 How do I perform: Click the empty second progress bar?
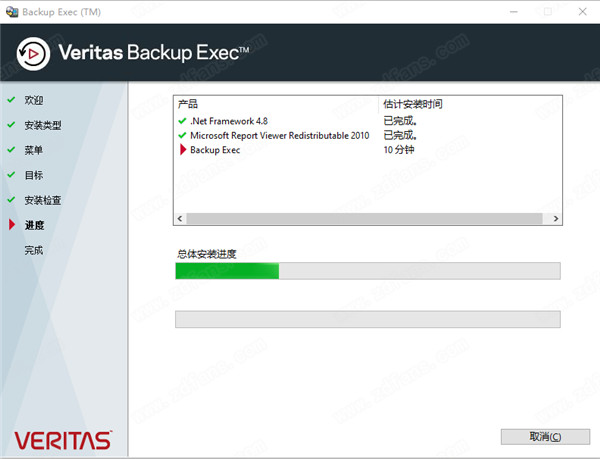(x=368, y=319)
